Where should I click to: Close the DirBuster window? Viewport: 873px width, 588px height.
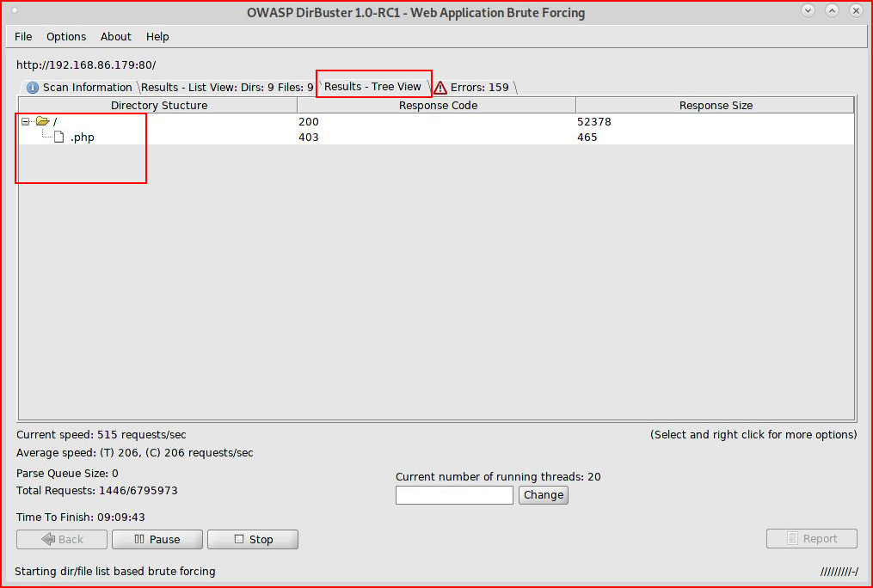point(856,10)
